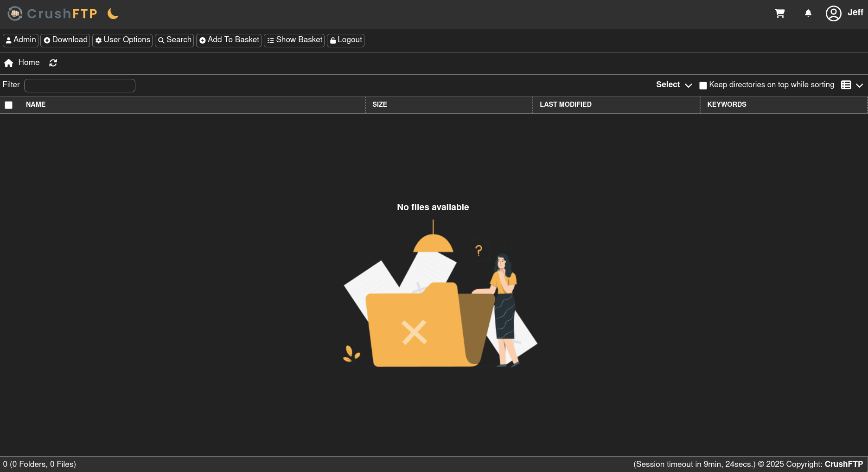Toggle dark mode with the moon icon
868x472 pixels.
[112, 13]
